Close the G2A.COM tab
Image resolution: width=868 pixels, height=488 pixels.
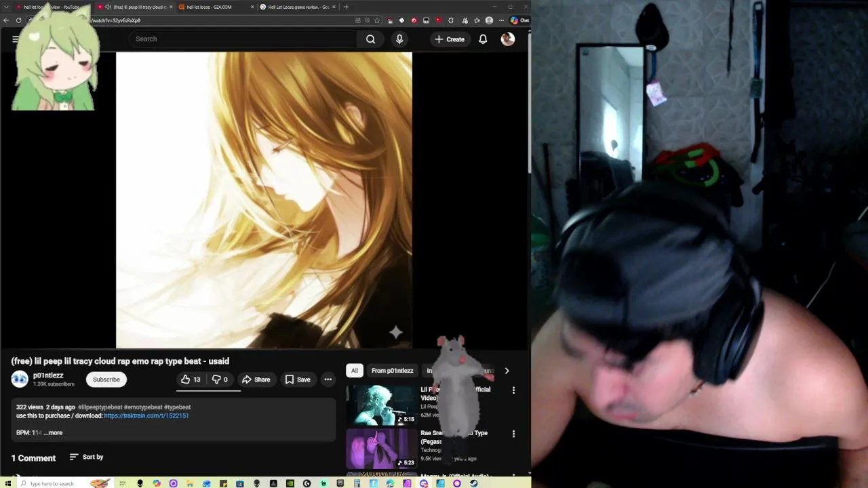[x=252, y=7]
